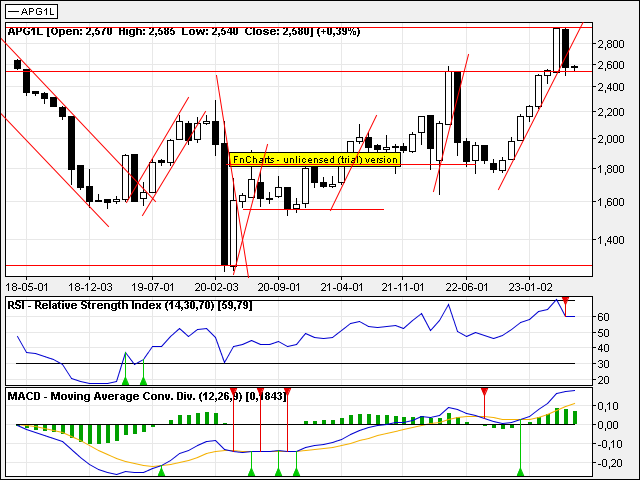Click the 2,400 price axis label
640x480 pixels.
pyautogui.click(x=611, y=87)
